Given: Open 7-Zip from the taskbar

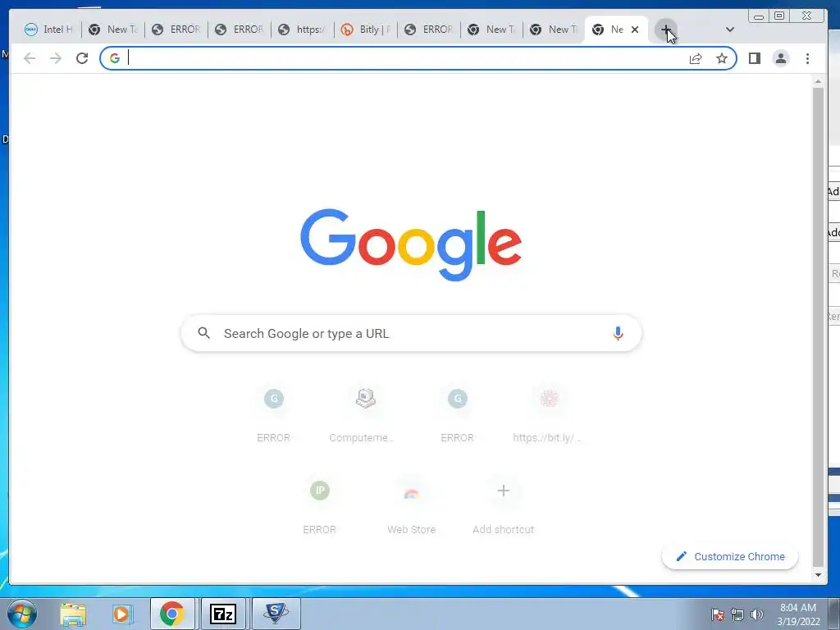Looking at the screenshot, I should pyautogui.click(x=223, y=614).
